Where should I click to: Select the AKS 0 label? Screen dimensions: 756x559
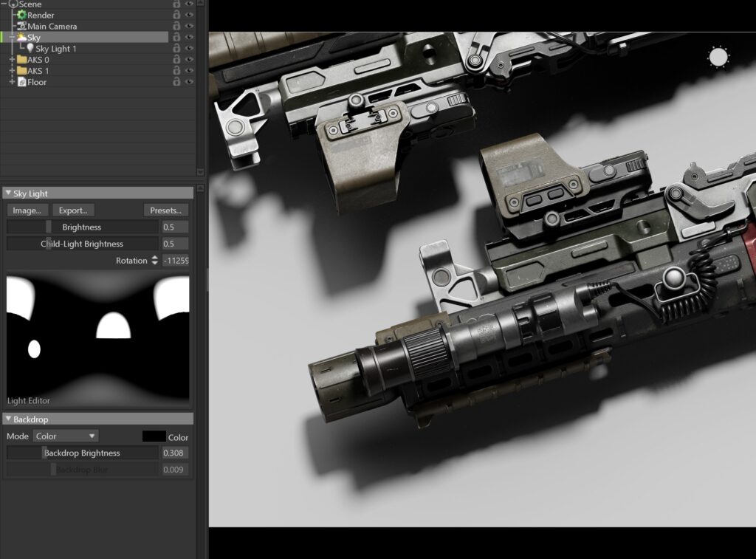38,60
